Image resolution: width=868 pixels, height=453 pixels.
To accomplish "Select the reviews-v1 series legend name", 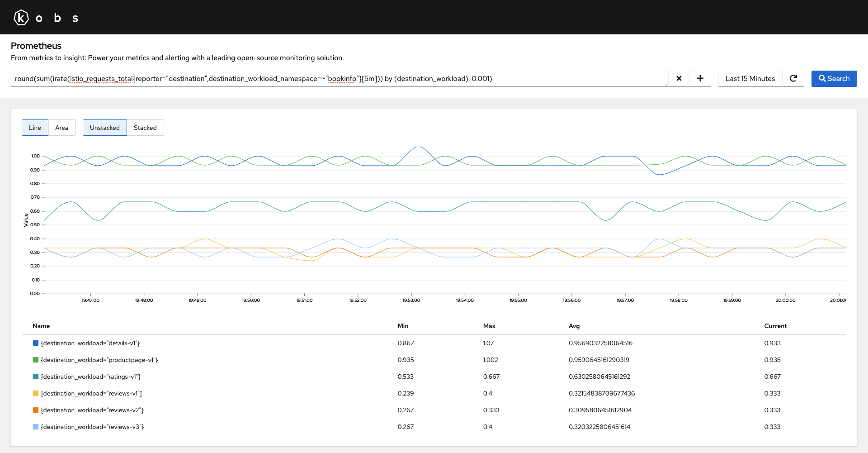I will click(x=92, y=393).
